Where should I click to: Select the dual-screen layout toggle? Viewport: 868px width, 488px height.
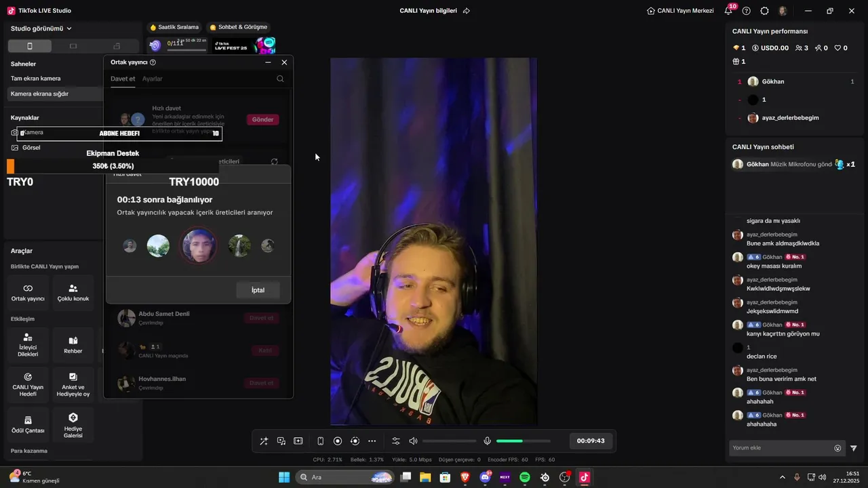117,46
